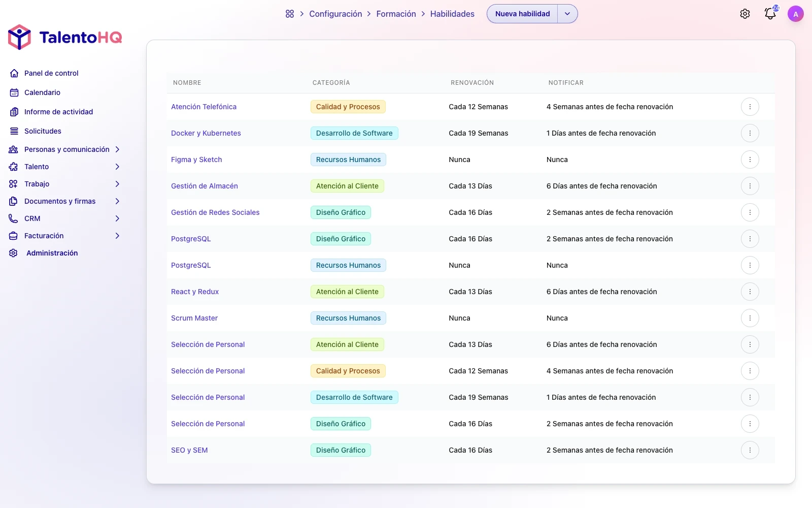Expand the Trabajo submenu chevron

(117, 184)
